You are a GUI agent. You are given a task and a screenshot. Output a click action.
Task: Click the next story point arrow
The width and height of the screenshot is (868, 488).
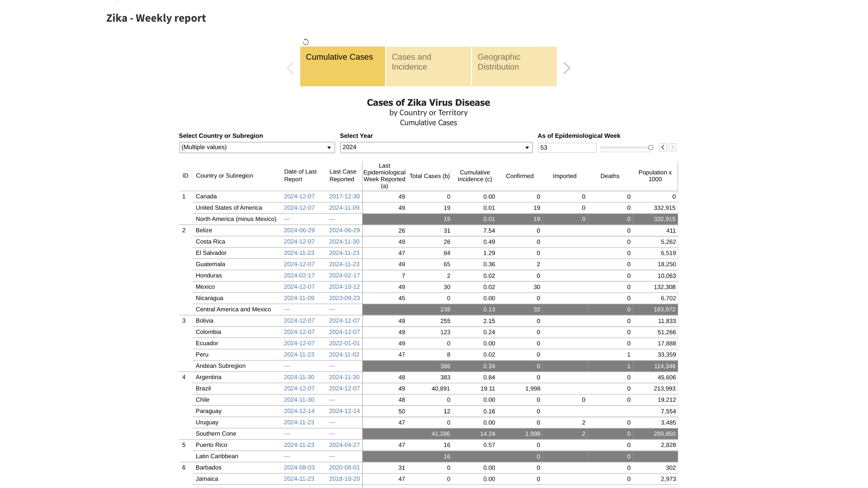(x=566, y=68)
